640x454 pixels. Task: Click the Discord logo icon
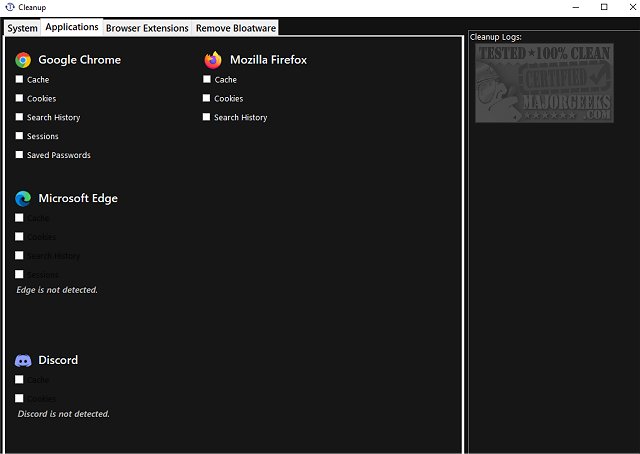point(23,361)
